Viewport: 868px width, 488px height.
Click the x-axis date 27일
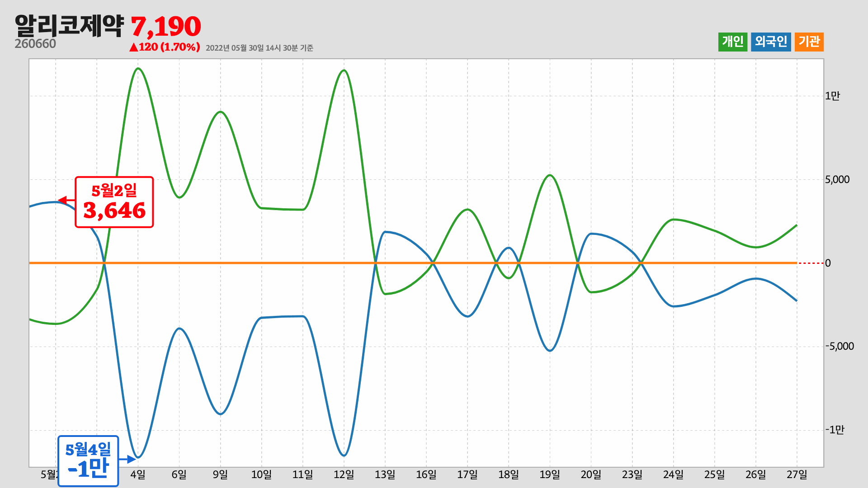point(797,474)
